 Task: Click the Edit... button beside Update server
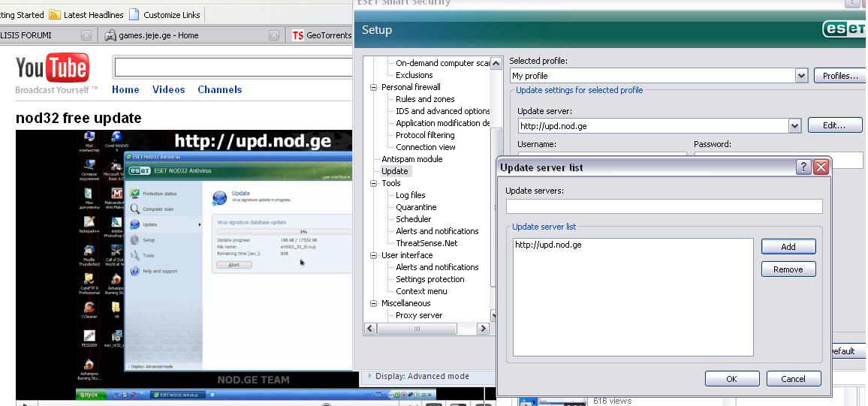coord(835,125)
